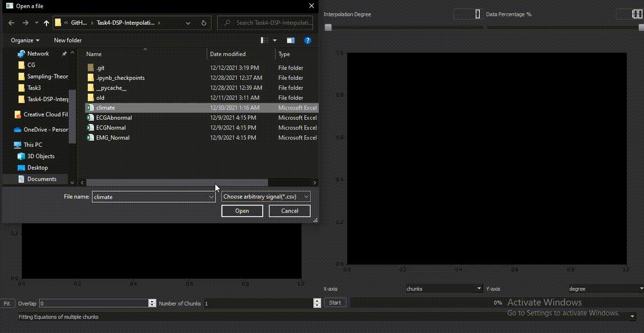The height and width of the screenshot is (333, 644).
Task: Change the view layout icon
Action: (265, 40)
